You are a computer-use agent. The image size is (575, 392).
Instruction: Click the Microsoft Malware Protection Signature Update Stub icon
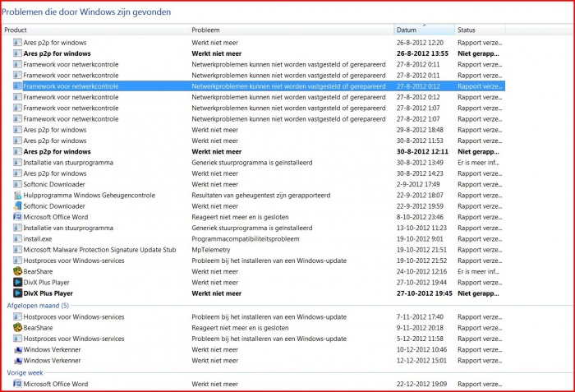pos(17,250)
